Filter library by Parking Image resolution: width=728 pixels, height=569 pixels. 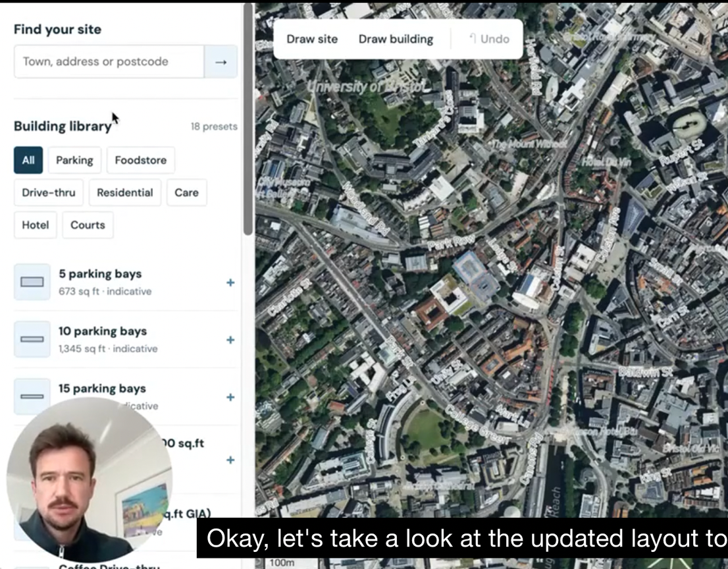click(x=74, y=160)
